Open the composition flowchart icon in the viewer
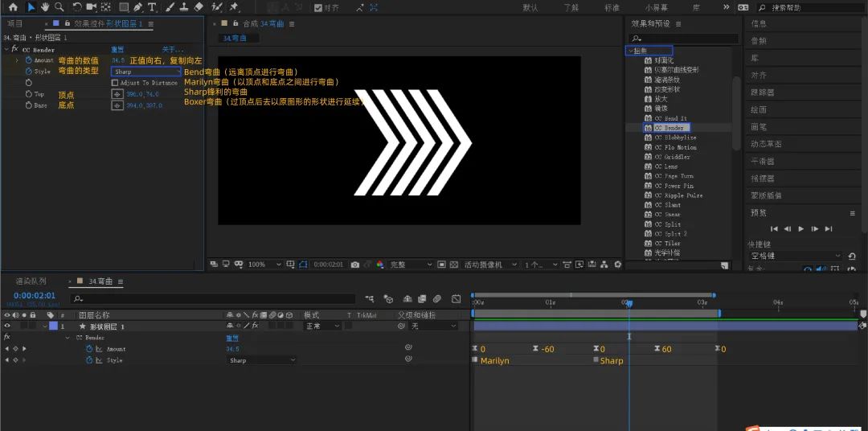The height and width of the screenshot is (431, 868). click(x=604, y=265)
